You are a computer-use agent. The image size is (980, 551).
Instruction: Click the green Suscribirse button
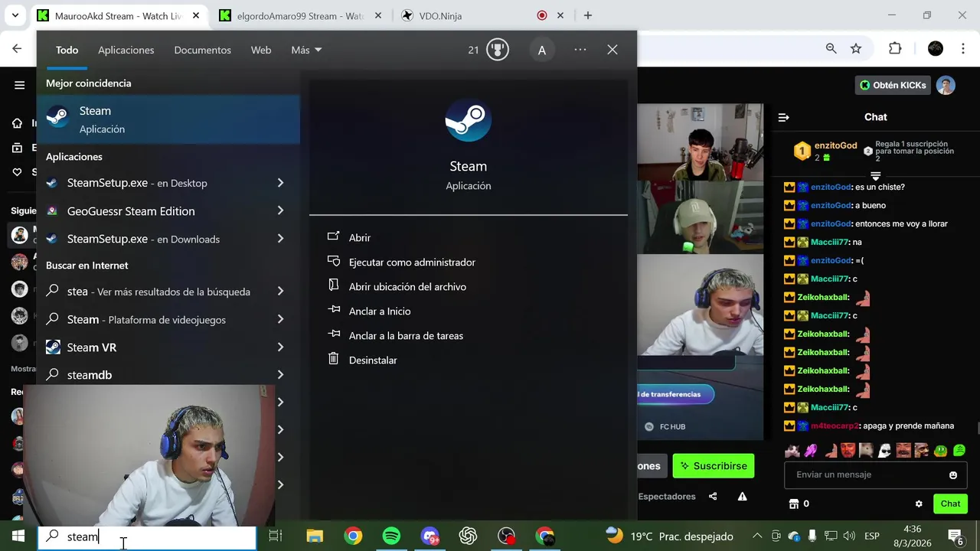714,466
